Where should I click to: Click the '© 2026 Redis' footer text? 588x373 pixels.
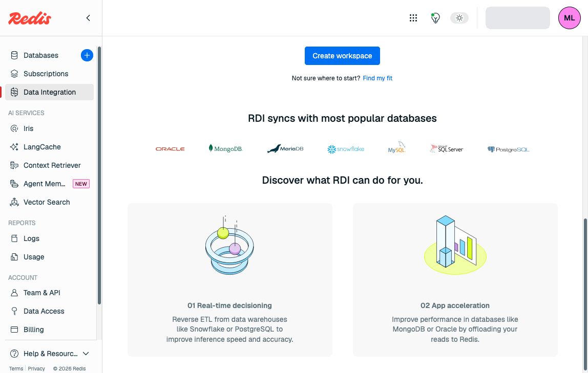69,368
